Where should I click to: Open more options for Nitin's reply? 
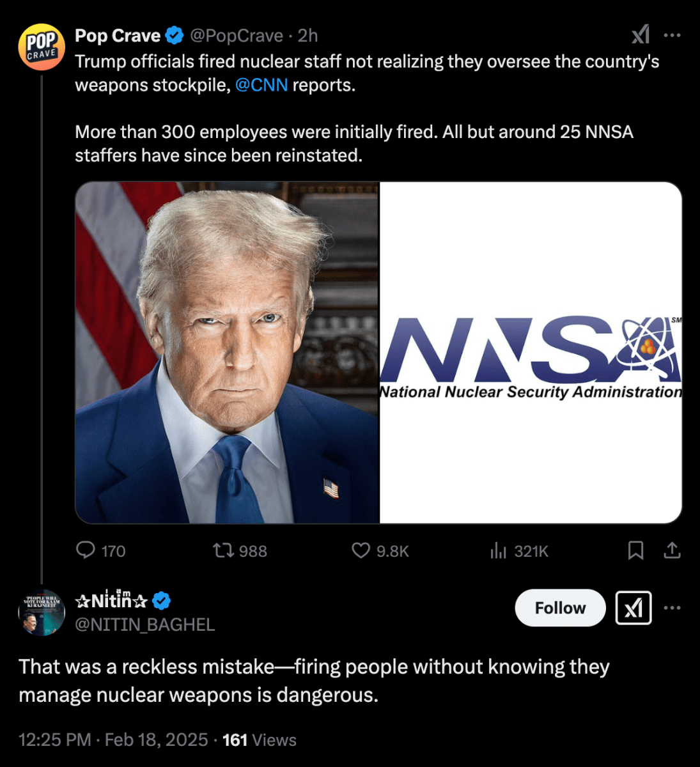tap(672, 608)
